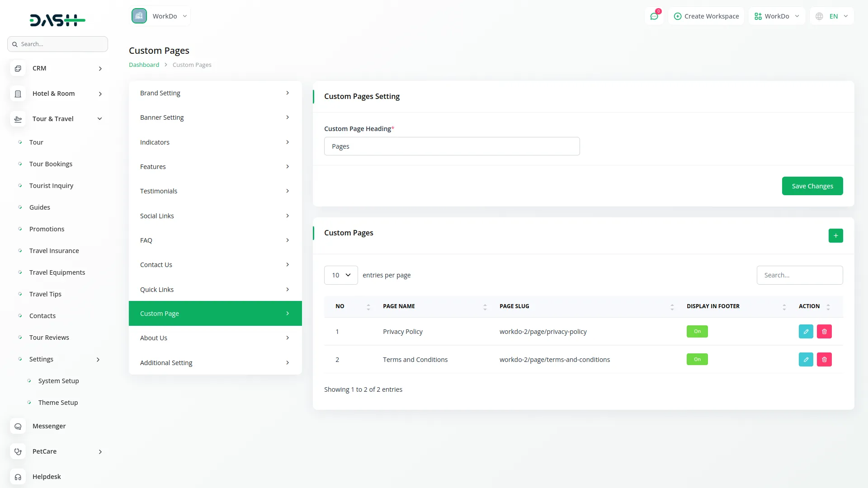The height and width of the screenshot is (488, 868).
Task: Add a new custom page with plus button
Action: coord(835,235)
